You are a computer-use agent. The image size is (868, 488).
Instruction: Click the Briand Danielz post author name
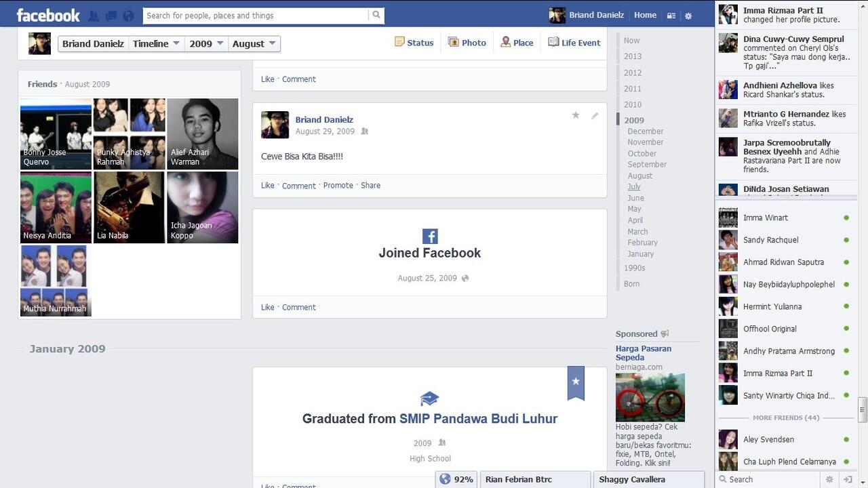tap(324, 119)
